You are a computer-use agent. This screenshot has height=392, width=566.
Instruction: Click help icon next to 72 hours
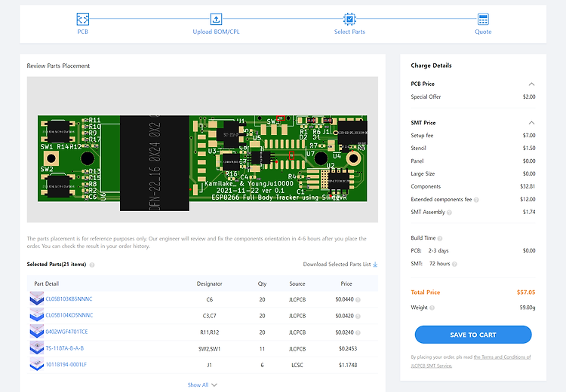(x=454, y=264)
